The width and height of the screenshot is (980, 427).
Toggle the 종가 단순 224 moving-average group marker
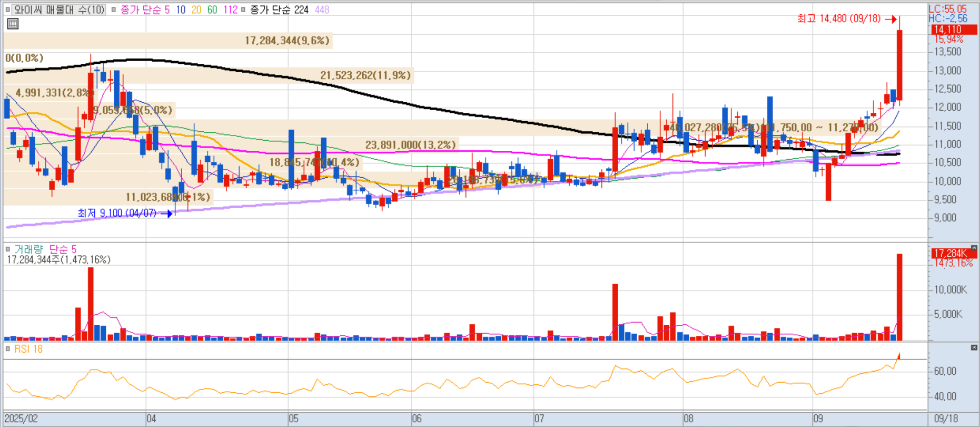pyautogui.click(x=243, y=9)
